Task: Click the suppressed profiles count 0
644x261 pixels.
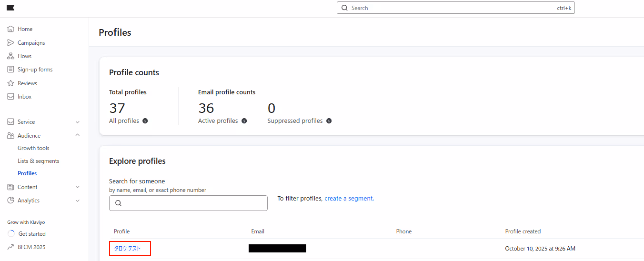Action: [272, 108]
